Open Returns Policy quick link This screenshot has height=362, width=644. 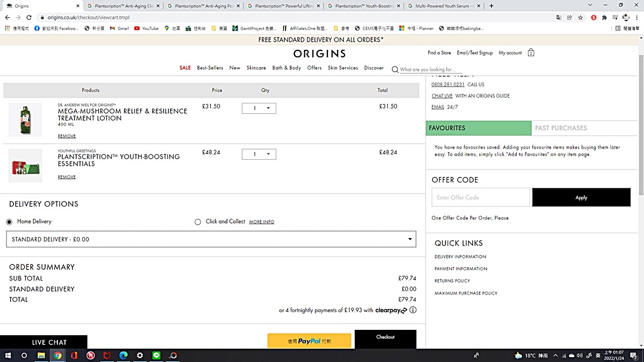[x=452, y=281]
